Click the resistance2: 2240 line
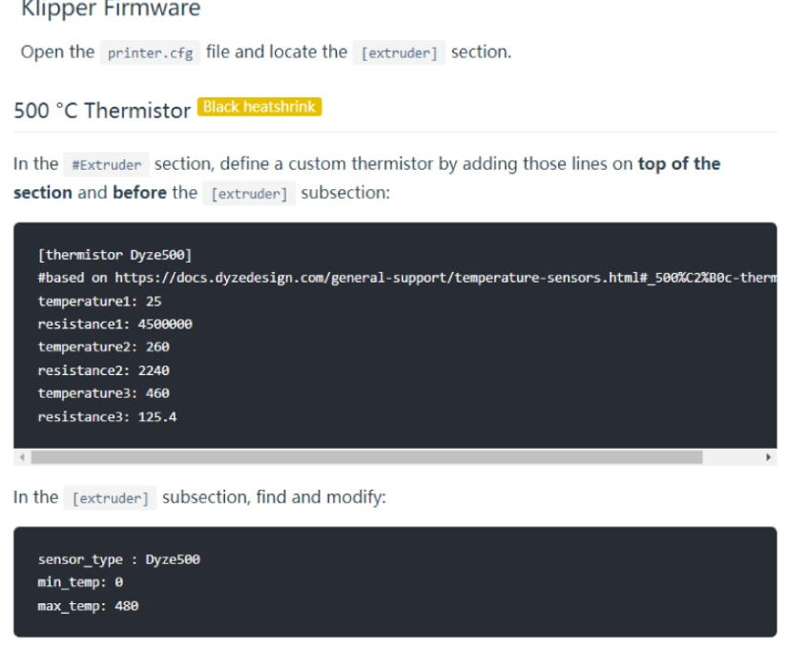The width and height of the screenshot is (790, 672). pos(104,370)
